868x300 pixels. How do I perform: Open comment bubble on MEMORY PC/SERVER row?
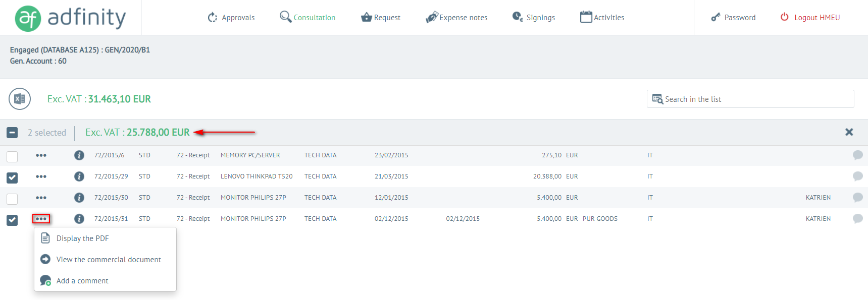tap(857, 155)
